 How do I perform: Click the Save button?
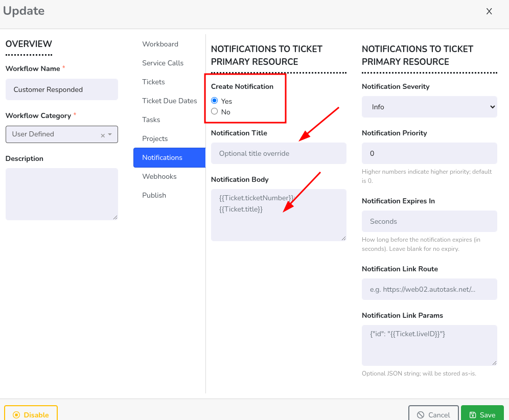[482, 414]
